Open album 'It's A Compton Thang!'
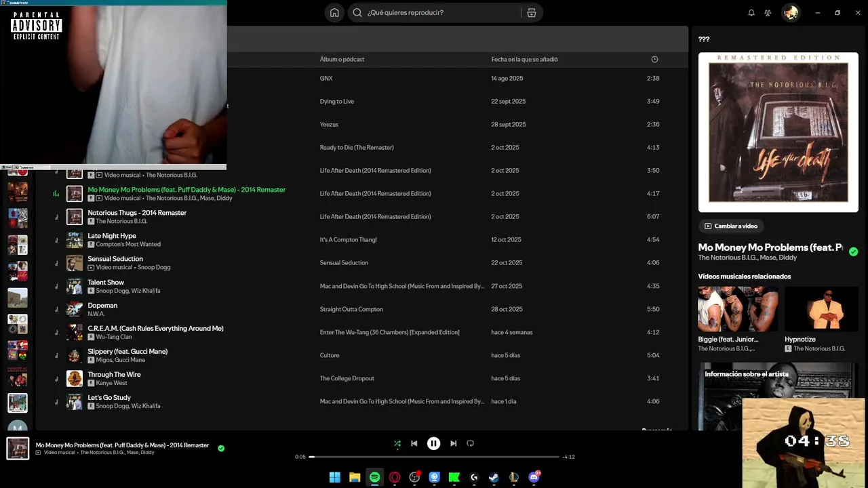Image resolution: width=868 pixels, height=488 pixels. coord(349,240)
